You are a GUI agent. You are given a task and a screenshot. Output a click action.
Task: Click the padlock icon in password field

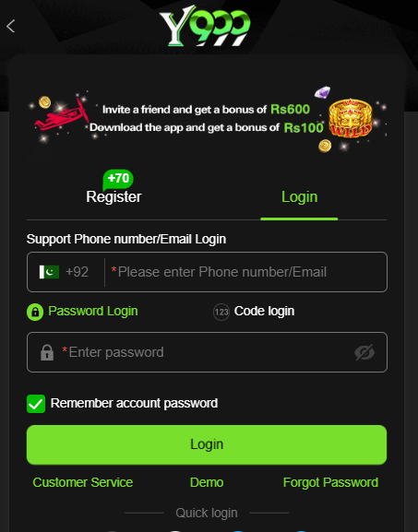pos(47,352)
